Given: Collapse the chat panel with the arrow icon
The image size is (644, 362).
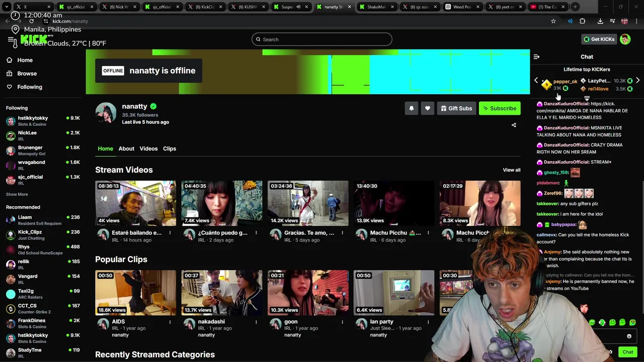Looking at the screenshot, I should pos(536,57).
